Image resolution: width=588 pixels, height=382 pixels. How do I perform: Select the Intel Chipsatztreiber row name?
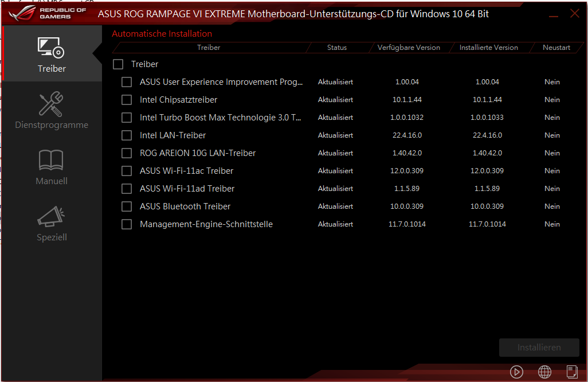(x=178, y=100)
